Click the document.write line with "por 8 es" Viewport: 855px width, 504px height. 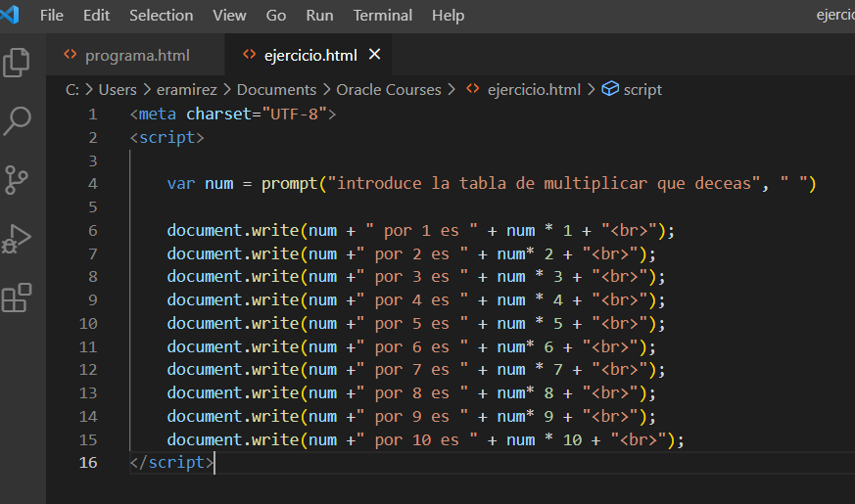click(411, 393)
